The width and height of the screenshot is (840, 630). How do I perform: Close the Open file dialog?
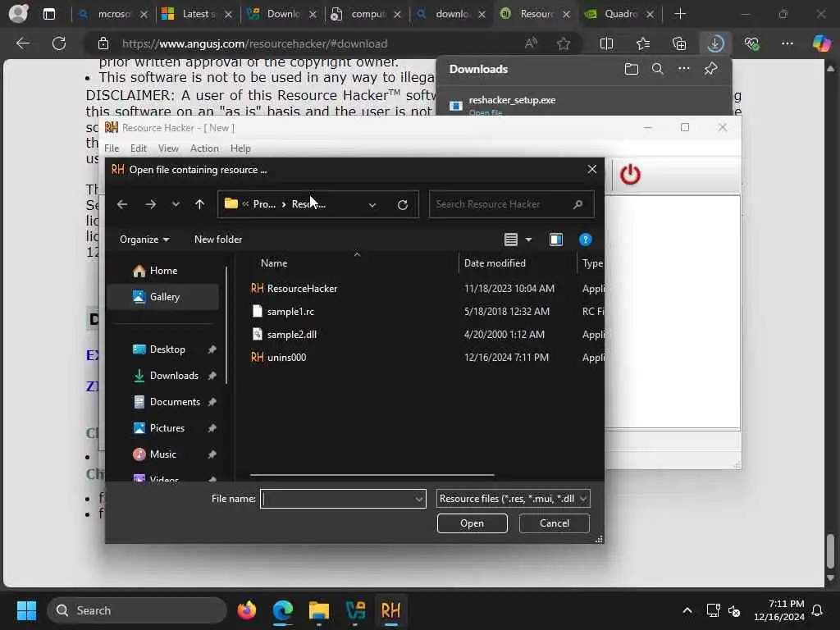point(592,169)
